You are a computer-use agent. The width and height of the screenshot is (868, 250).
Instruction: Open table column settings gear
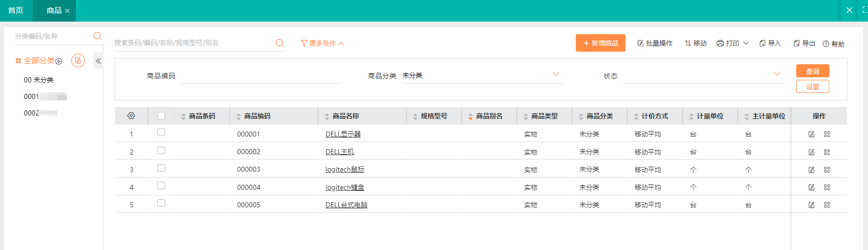tap(131, 116)
